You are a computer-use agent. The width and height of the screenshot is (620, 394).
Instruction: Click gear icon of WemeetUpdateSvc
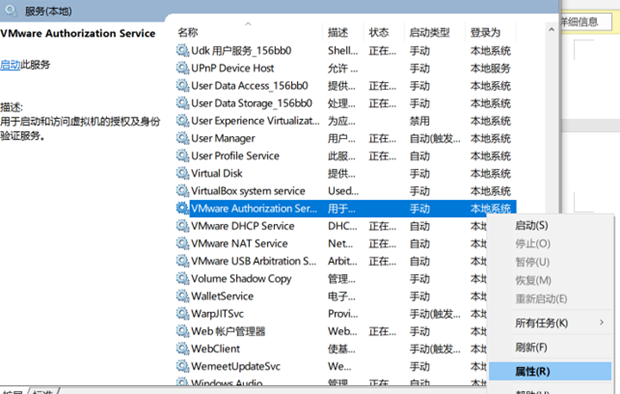pos(182,366)
